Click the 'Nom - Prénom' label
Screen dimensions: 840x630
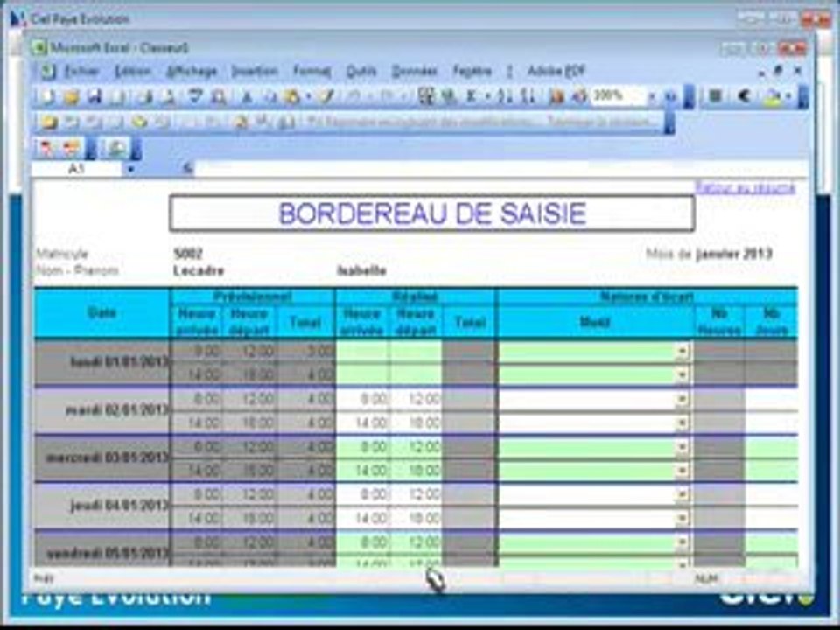[78, 270]
